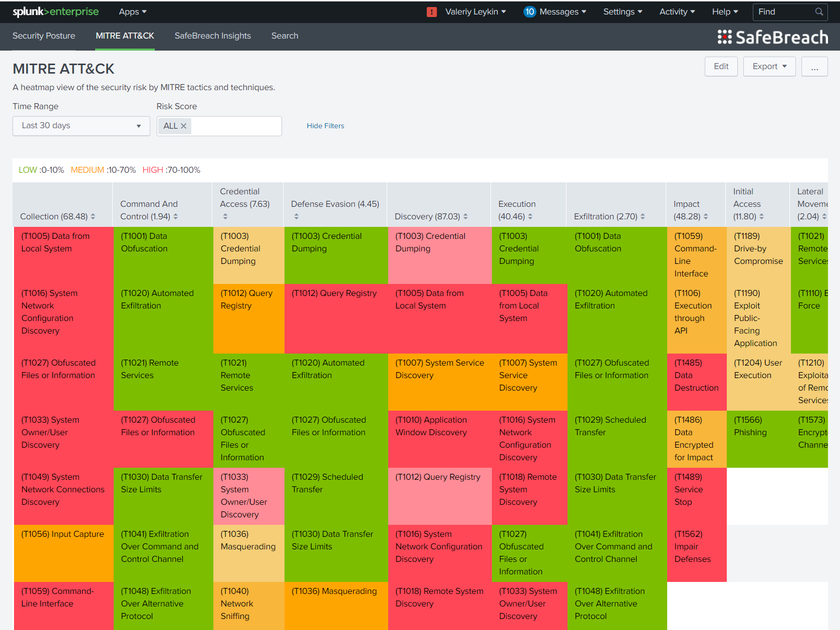Click the Splunk enterprise logo

click(x=56, y=12)
